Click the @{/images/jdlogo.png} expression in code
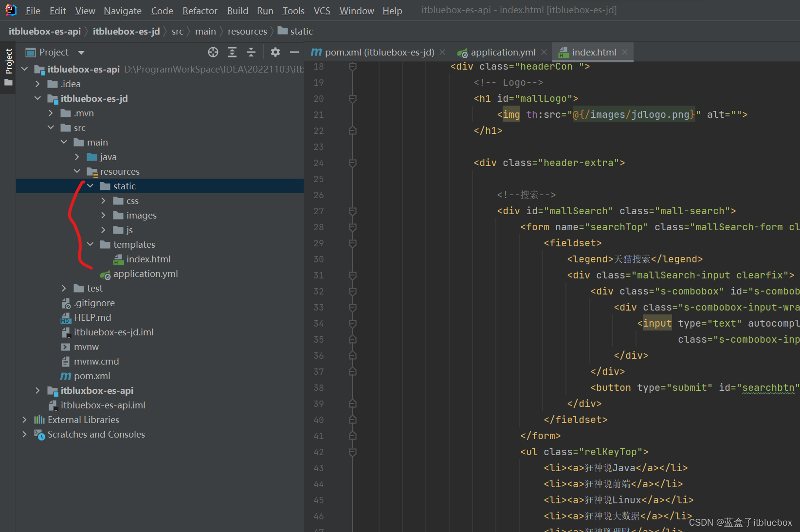Image resolution: width=800 pixels, height=532 pixels. click(x=634, y=115)
